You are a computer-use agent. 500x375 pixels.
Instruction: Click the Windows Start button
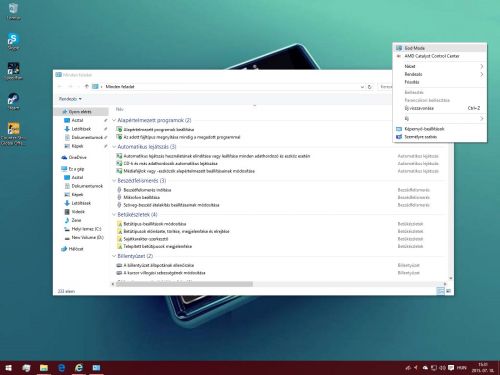[9, 368]
